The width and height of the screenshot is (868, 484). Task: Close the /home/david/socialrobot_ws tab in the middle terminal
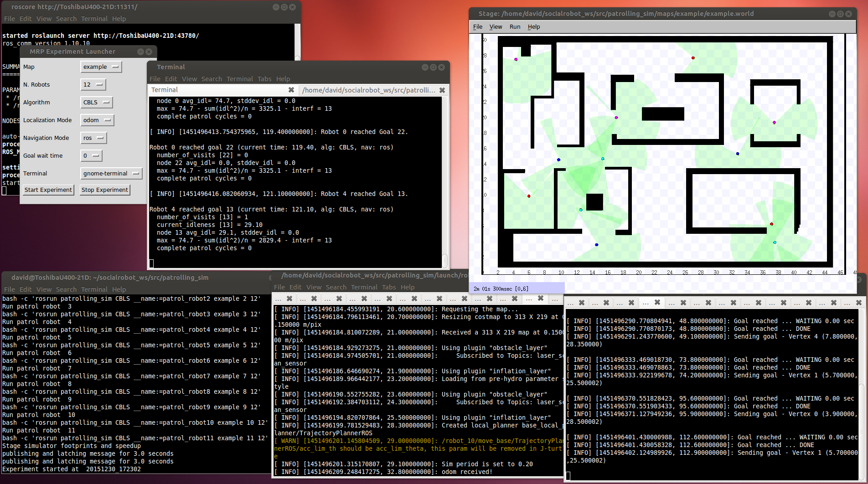tap(442, 90)
